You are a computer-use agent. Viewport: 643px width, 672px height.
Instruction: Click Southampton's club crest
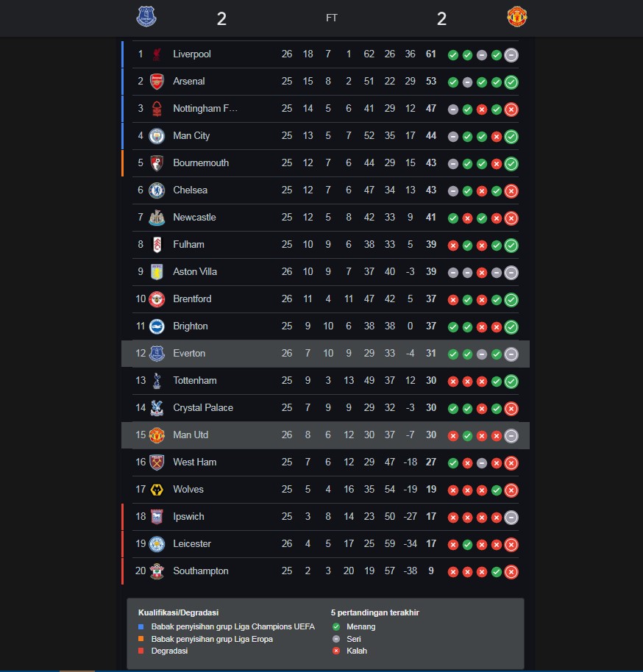click(157, 571)
